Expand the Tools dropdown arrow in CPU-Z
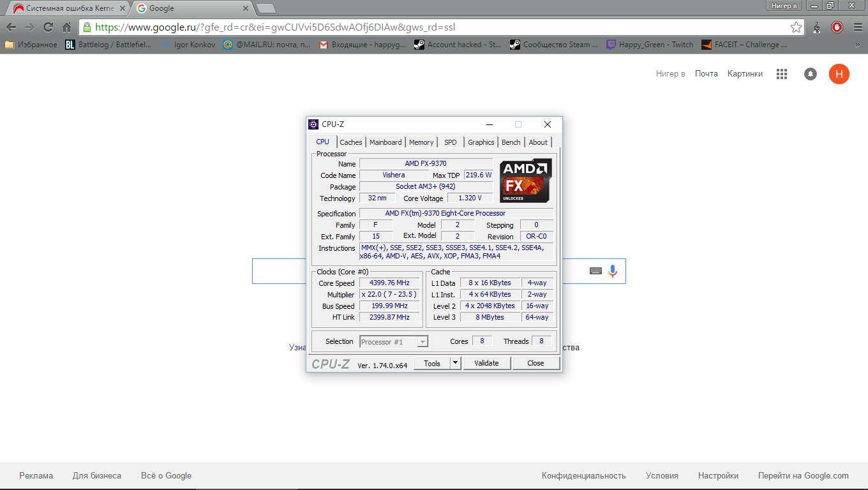This screenshot has height=490, width=868. pyautogui.click(x=455, y=363)
